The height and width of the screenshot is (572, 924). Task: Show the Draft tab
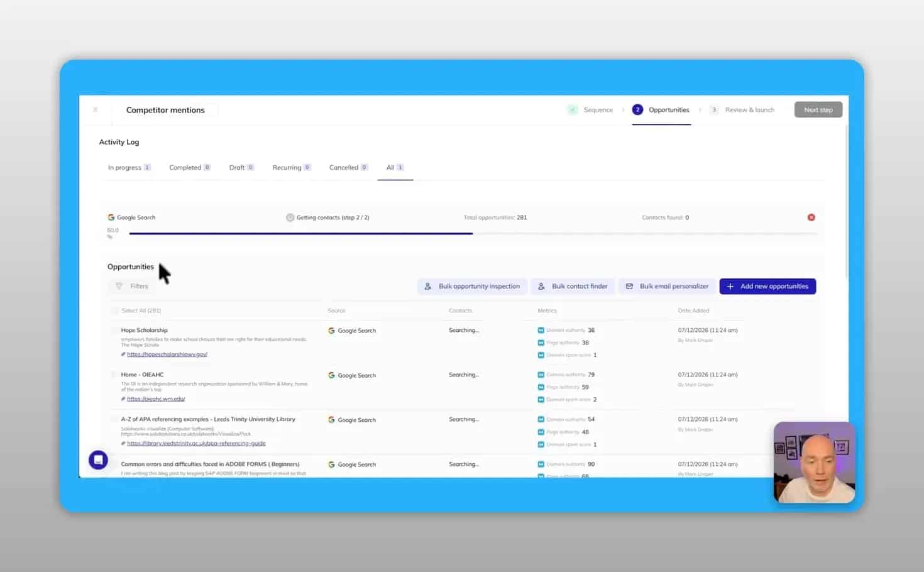(x=241, y=168)
